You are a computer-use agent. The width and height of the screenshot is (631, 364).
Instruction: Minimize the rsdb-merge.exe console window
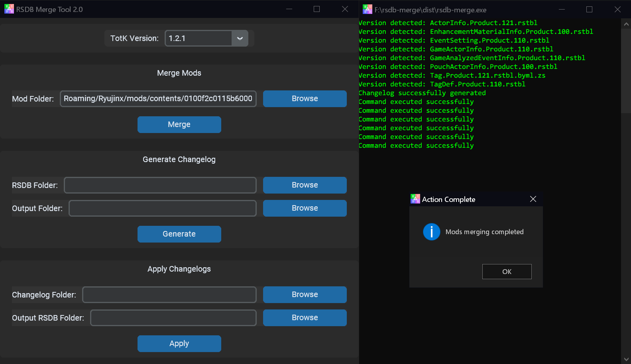[x=562, y=9]
